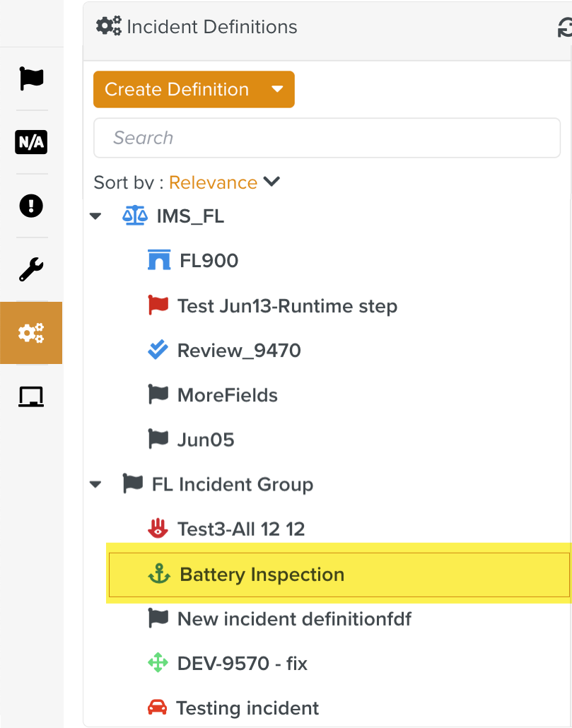Select the flag icon in the left sidebar
This screenshot has height=728, width=572.
[x=31, y=78]
